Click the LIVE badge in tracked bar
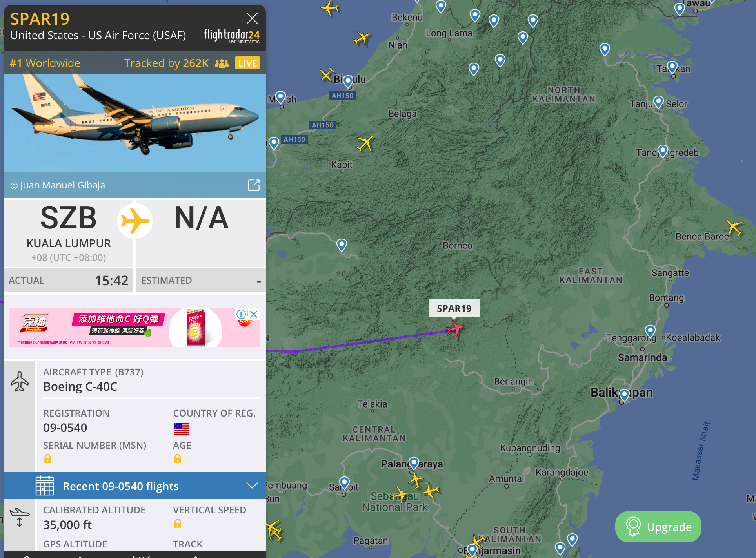756x558 pixels. [x=247, y=63]
